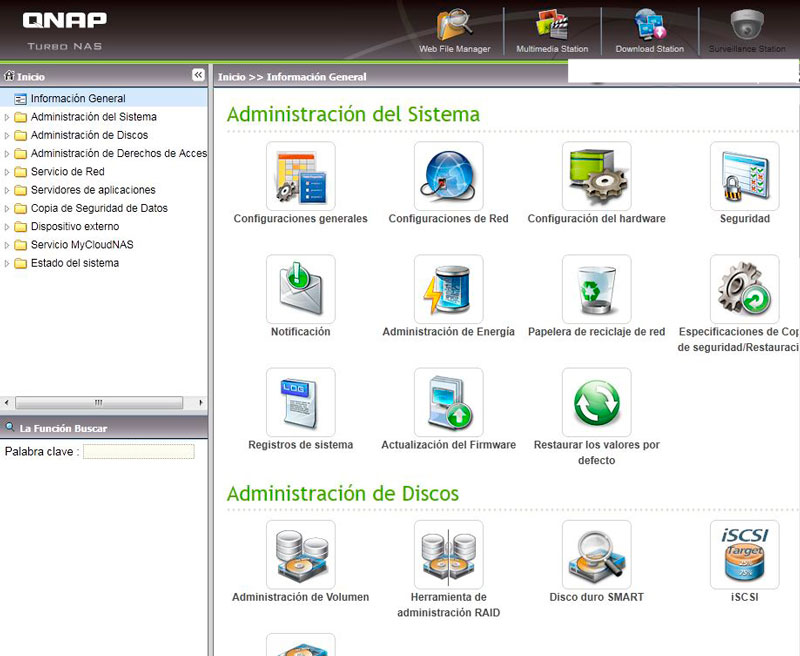Collapse the left sidebar with double-arrow button
This screenshot has height=656, width=800.
(x=198, y=75)
